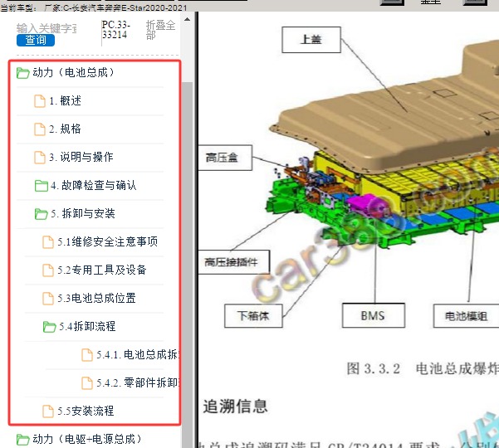The image size is (499, 448).
Task: Click the 电池模组 label in the diagram
Action: 466,316
